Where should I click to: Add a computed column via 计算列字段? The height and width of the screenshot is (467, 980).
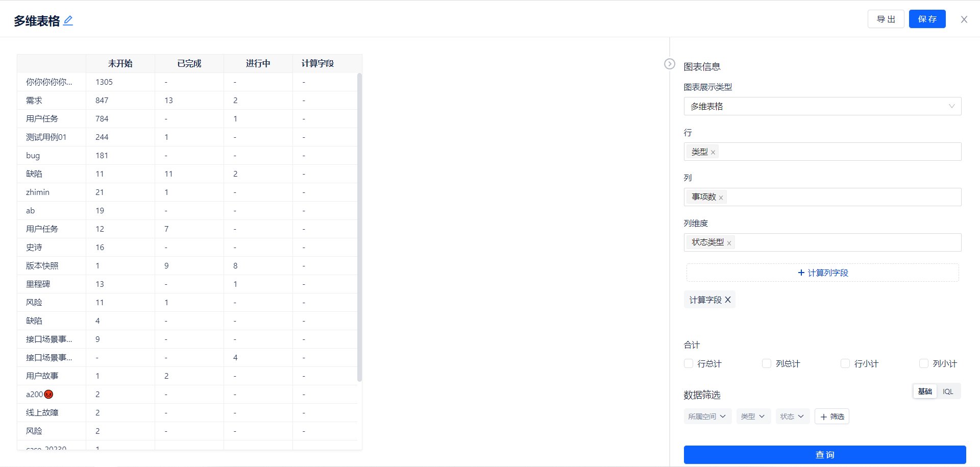822,273
